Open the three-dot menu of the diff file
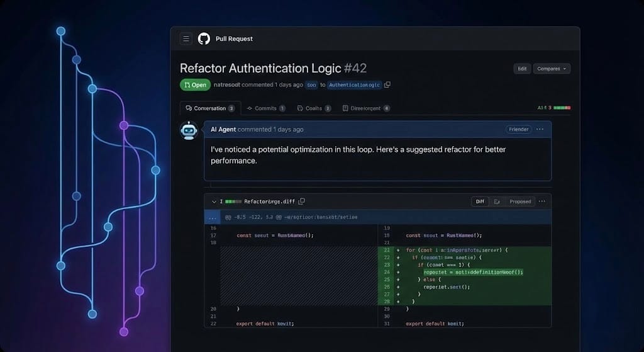The height and width of the screenshot is (352, 644). [542, 202]
